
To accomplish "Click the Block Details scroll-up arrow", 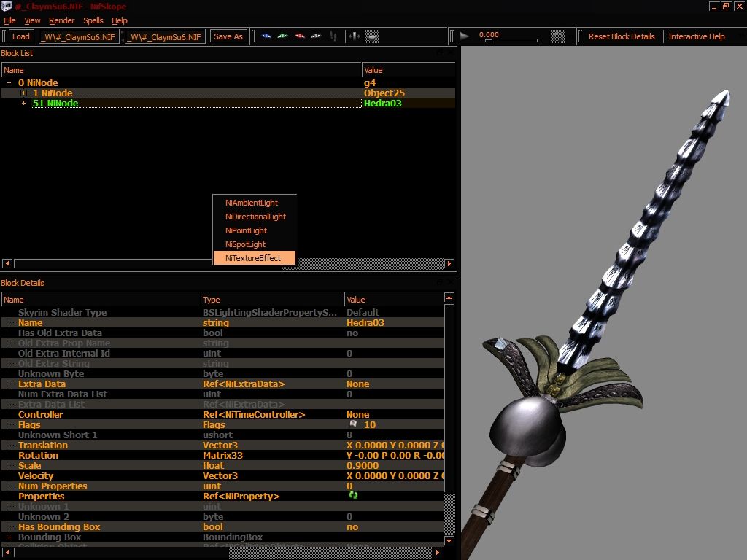I will [x=449, y=298].
